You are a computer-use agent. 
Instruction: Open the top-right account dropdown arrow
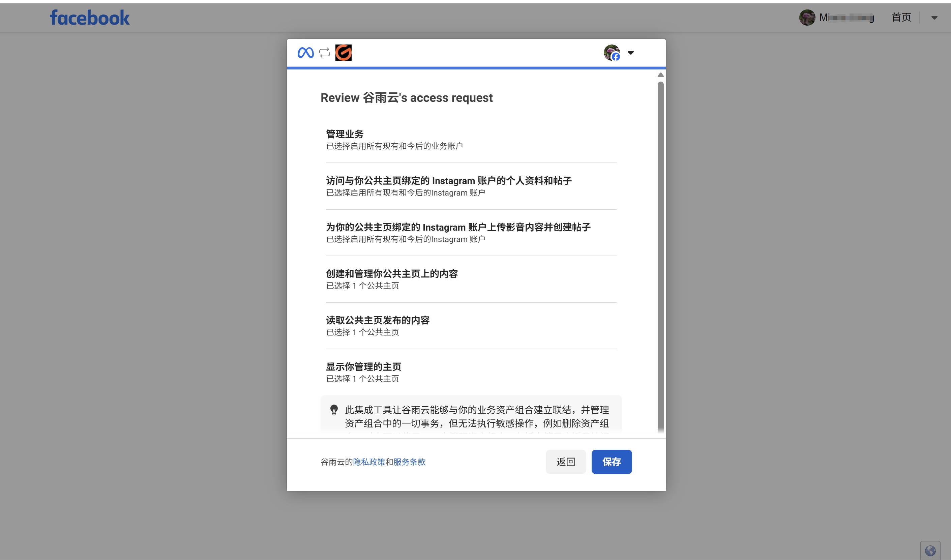(x=934, y=18)
